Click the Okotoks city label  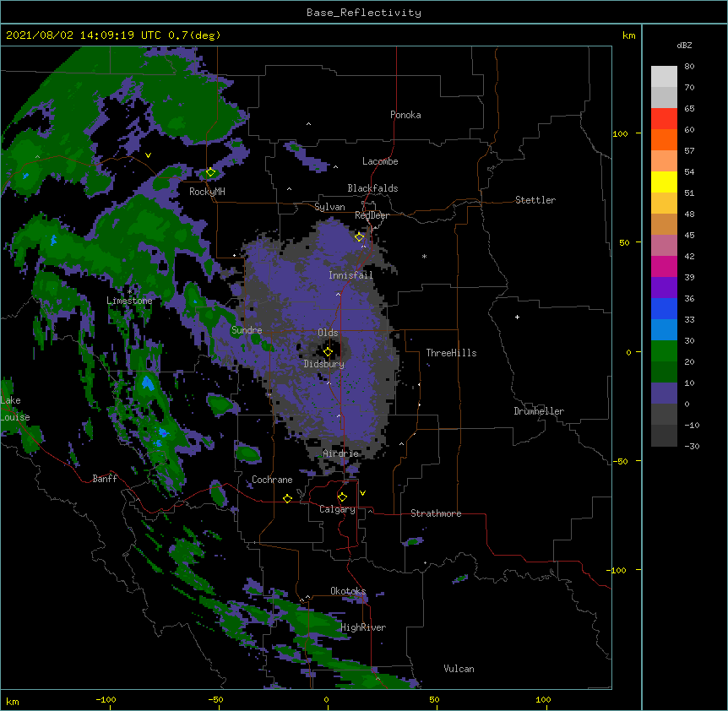[348, 591]
